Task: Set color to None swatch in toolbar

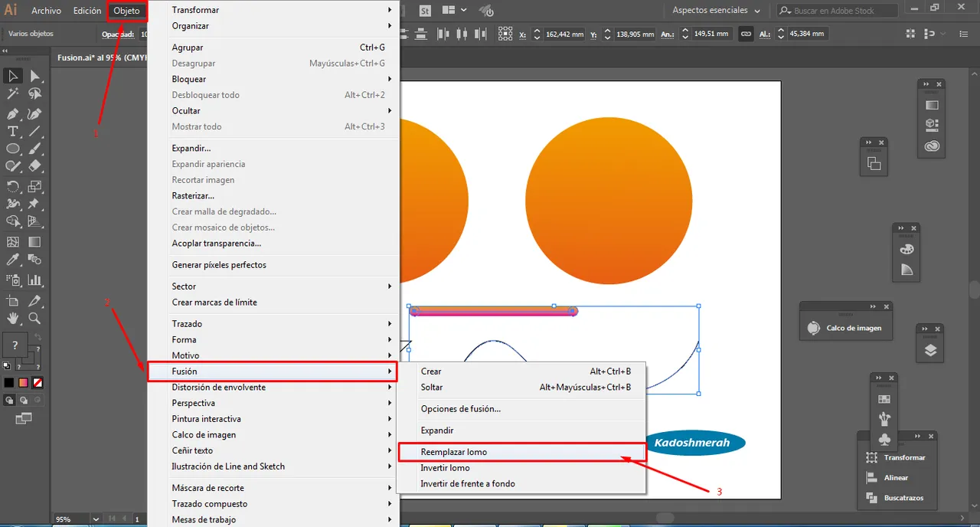Action: (x=37, y=382)
